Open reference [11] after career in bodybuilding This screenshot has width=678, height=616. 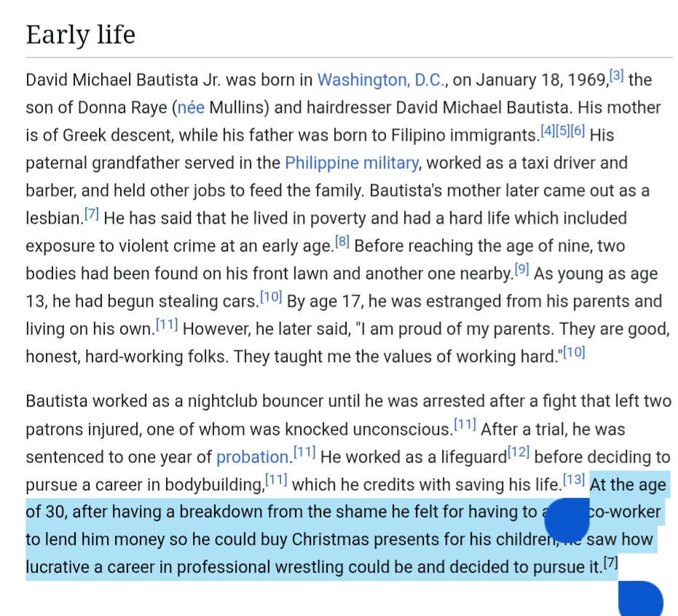(276, 480)
